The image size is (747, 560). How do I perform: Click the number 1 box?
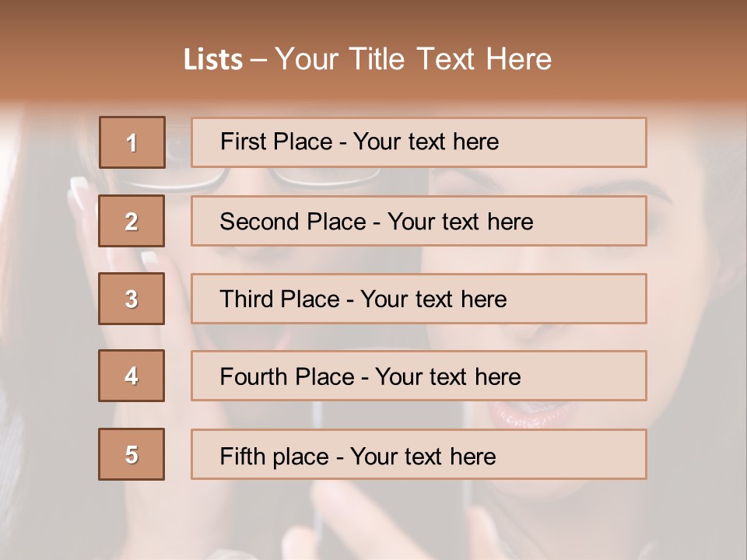click(132, 142)
